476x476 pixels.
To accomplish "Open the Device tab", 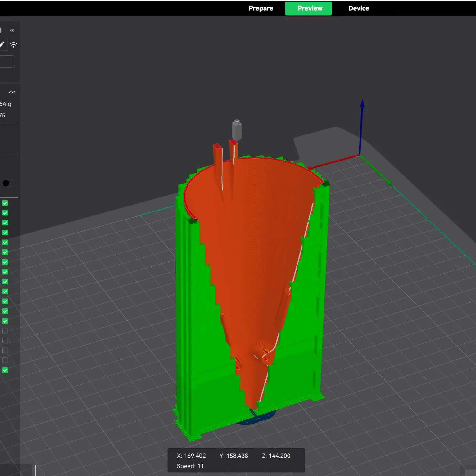I will point(359,8).
